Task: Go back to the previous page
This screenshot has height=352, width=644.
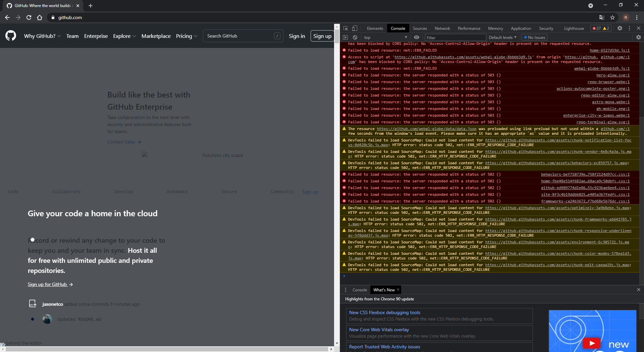Action: coord(7,17)
